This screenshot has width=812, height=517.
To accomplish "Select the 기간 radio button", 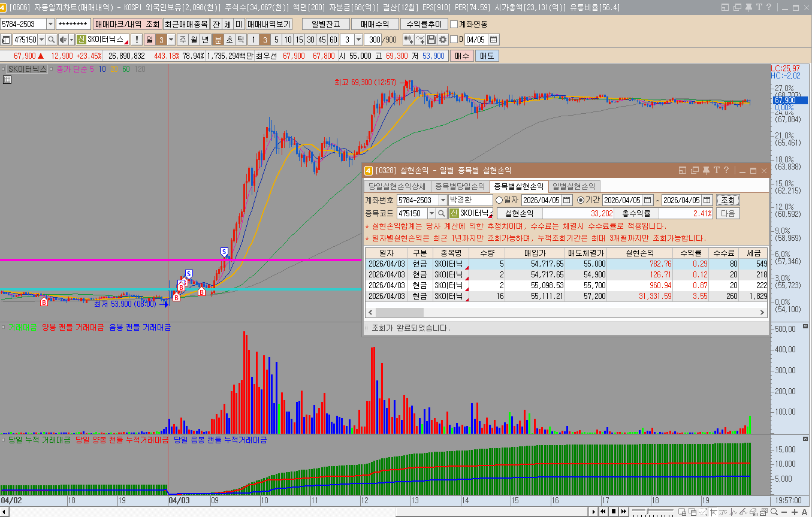I will tap(580, 200).
